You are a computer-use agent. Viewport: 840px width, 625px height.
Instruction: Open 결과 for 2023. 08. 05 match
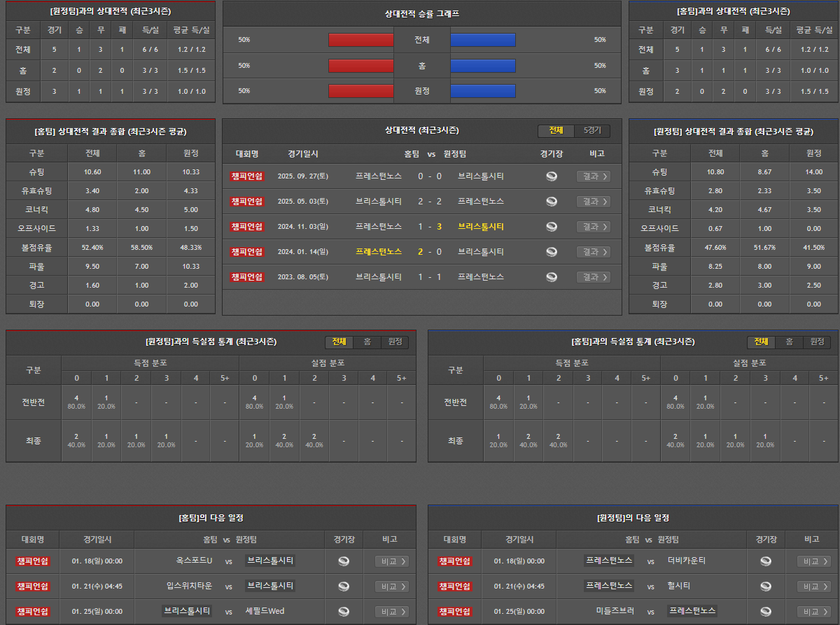[x=593, y=277]
